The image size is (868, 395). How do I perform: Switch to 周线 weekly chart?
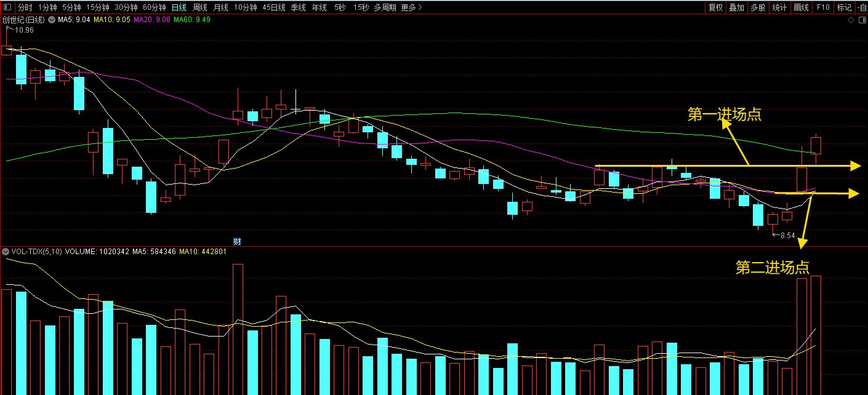tap(200, 7)
